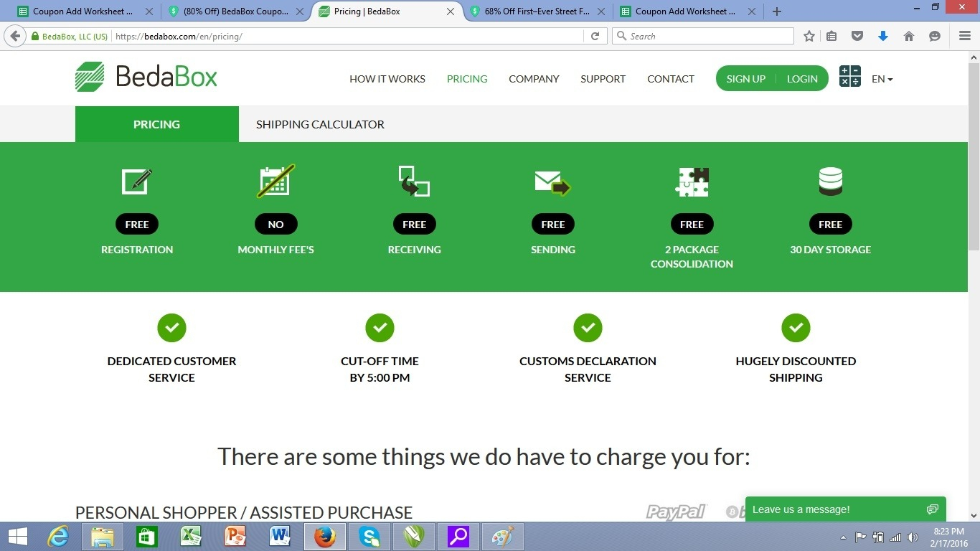This screenshot has height=551, width=980.
Task: Open the COMPANY menu item
Action: click(x=534, y=79)
